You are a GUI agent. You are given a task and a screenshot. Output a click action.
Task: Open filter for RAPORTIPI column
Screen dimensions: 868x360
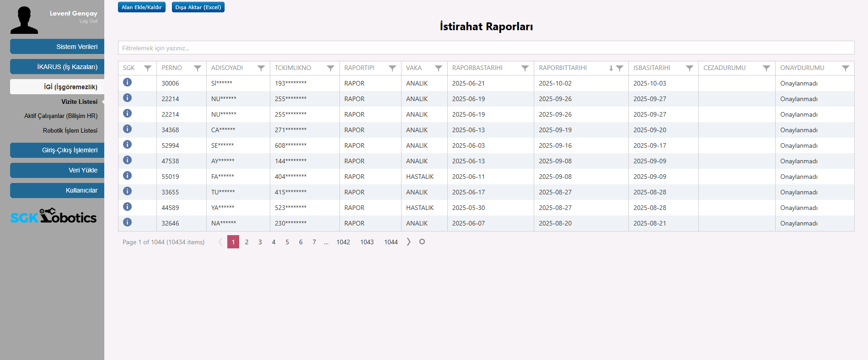click(392, 68)
